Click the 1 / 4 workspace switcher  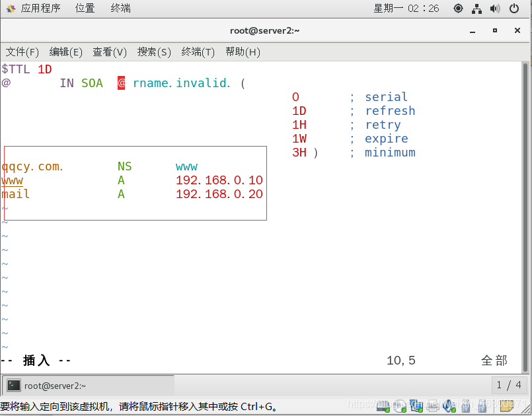point(509,385)
